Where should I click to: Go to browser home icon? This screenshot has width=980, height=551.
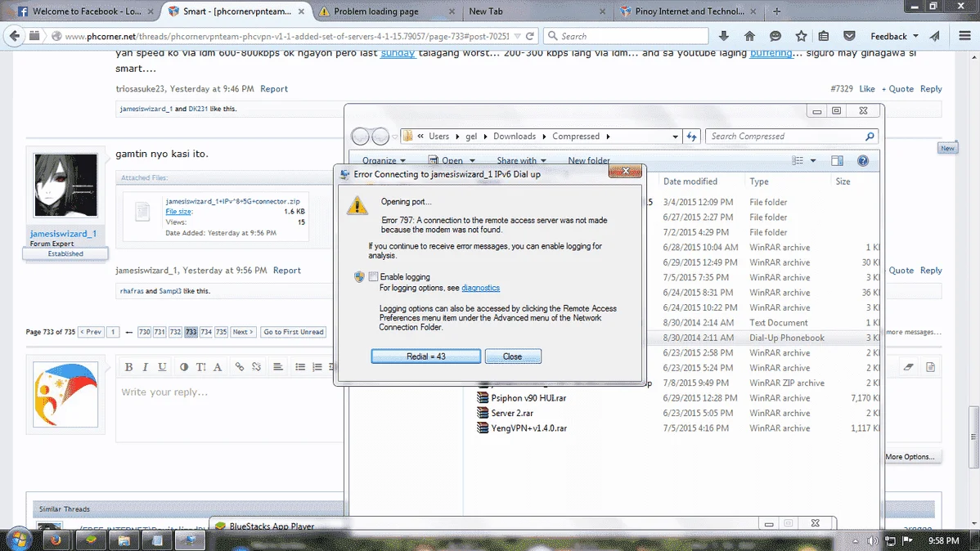[749, 36]
